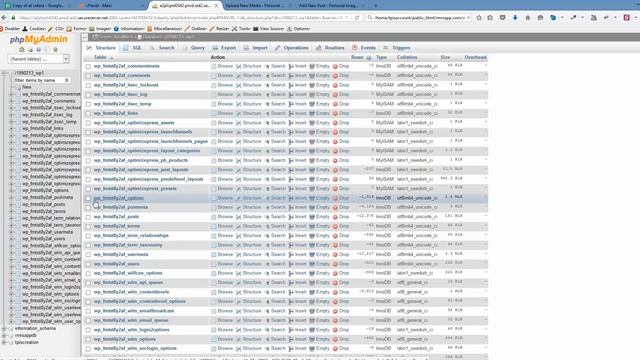Open New item in sidebar tree
Image resolution: width=640 pixels, height=360 pixels.
(27, 87)
